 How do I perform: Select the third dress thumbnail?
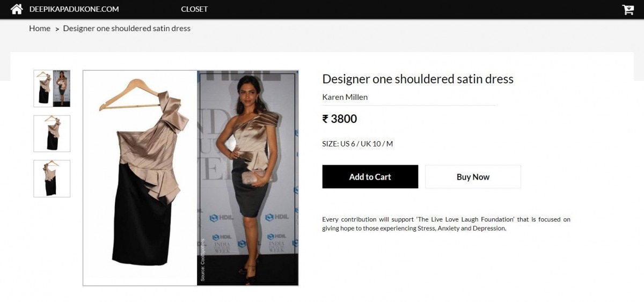52,179
